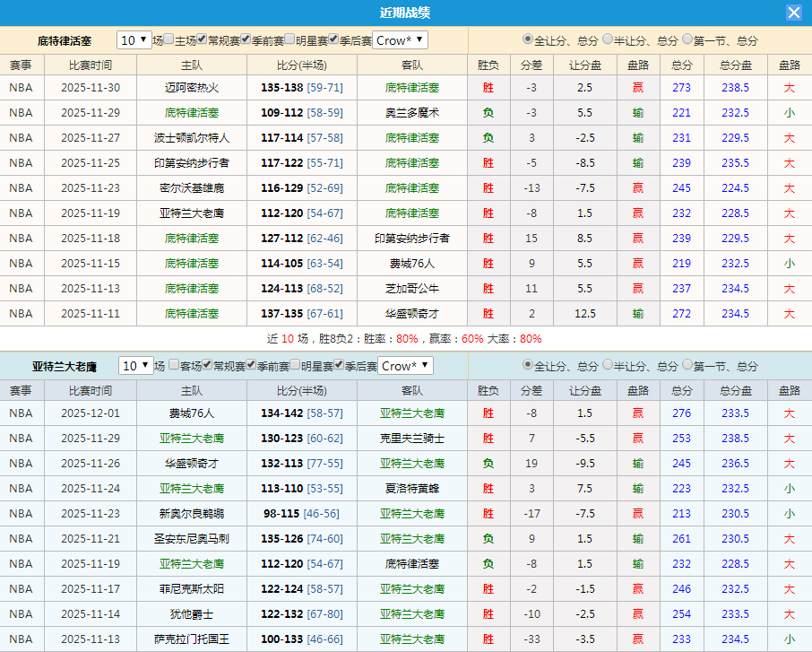Open the 克里夫兰骑士 team page
This screenshot has height=652, width=812.
click(412, 439)
